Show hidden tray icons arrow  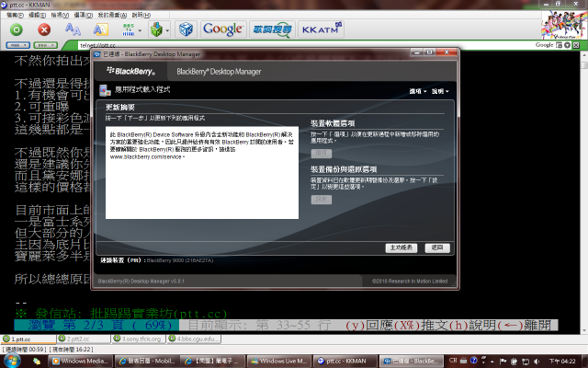click(492, 362)
